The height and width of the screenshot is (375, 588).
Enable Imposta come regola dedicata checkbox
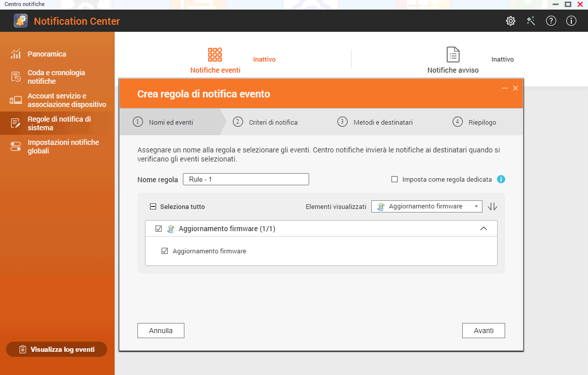pos(395,180)
